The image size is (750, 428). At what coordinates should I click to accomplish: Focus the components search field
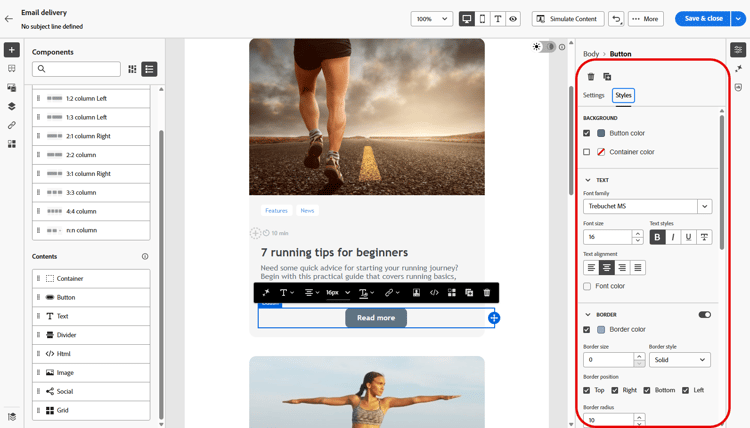tap(76, 69)
